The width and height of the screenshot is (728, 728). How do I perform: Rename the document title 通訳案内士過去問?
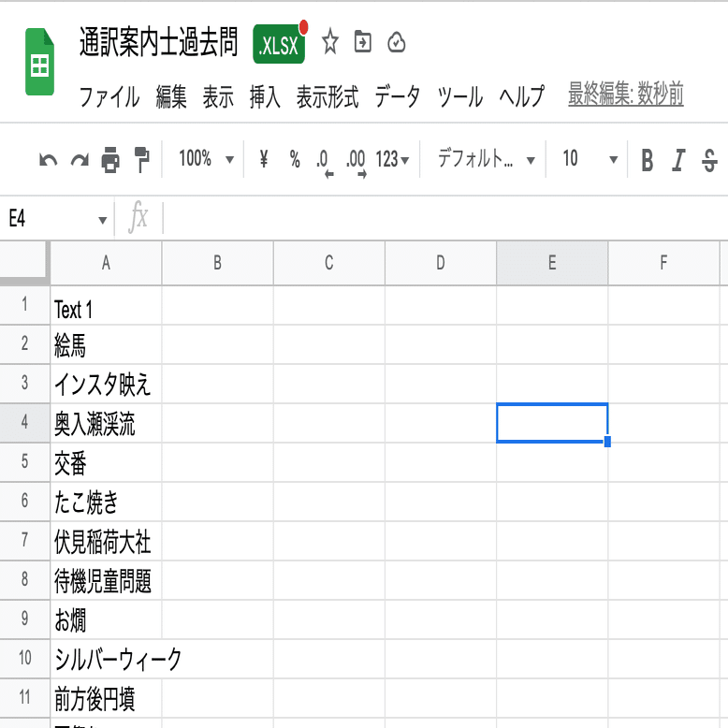tap(159, 43)
